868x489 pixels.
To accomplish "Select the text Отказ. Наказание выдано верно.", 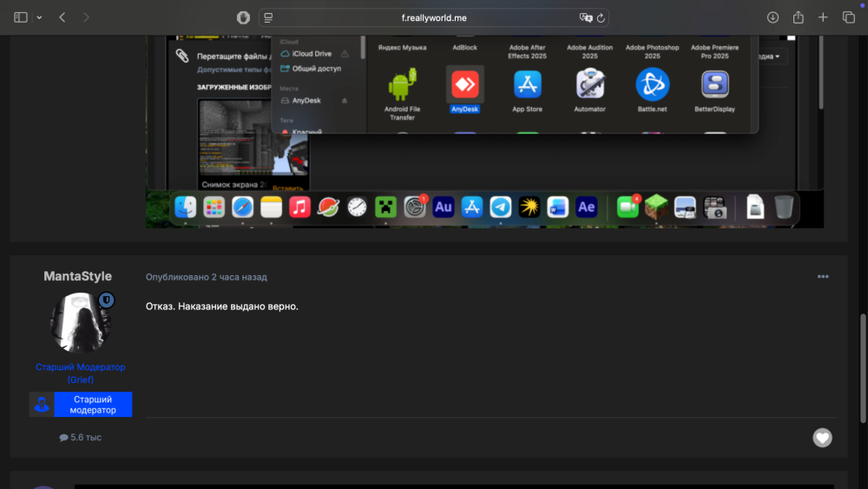I will (222, 307).
